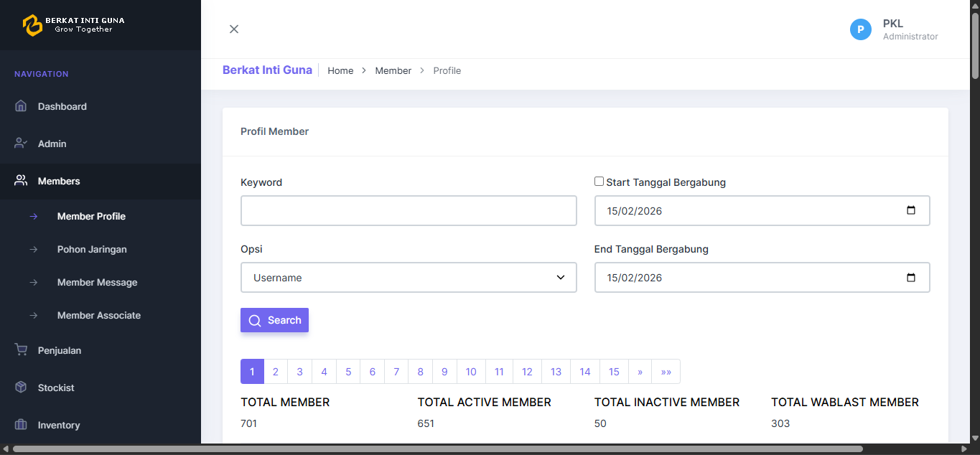Open Pohon Jaringan from the Members submenu
Screen dimensions: 980x455
92,249
